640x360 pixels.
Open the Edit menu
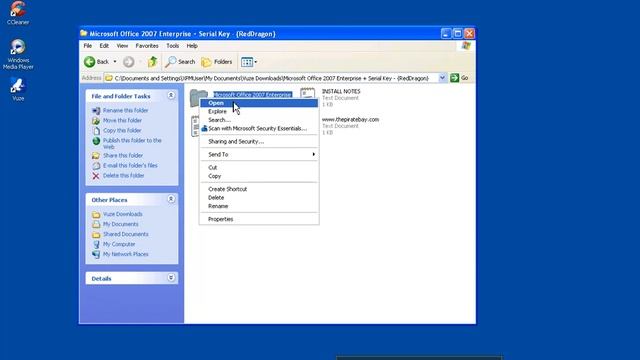[104, 46]
